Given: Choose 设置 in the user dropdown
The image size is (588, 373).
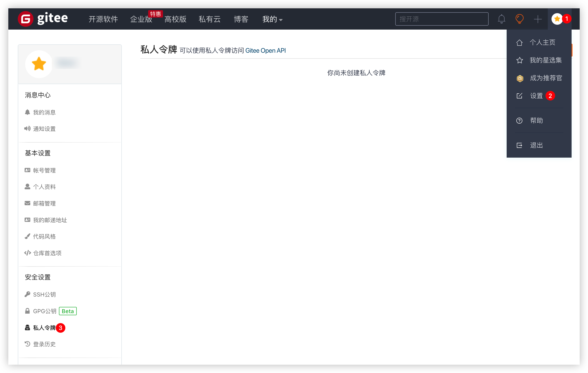Looking at the screenshot, I should click(x=536, y=96).
